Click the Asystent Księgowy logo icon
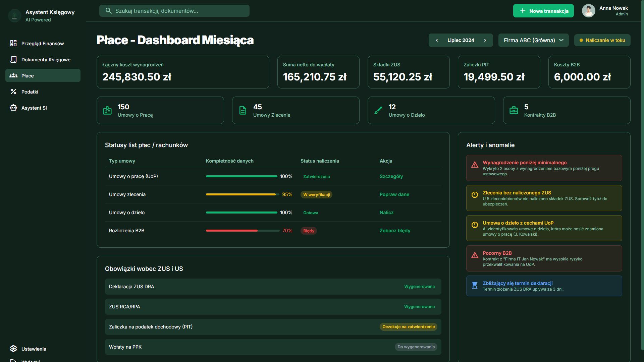The width and height of the screenshot is (644, 362). [x=15, y=16]
